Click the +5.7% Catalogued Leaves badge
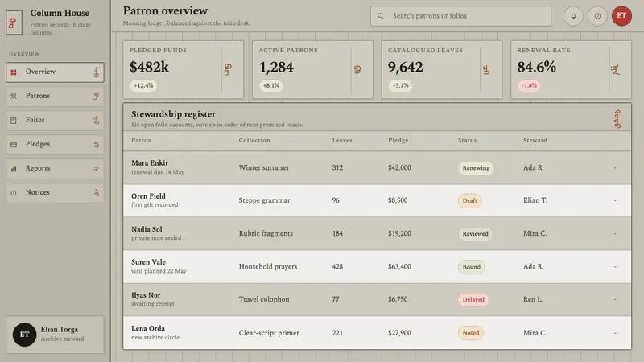This screenshot has height=362, width=644. [400, 85]
